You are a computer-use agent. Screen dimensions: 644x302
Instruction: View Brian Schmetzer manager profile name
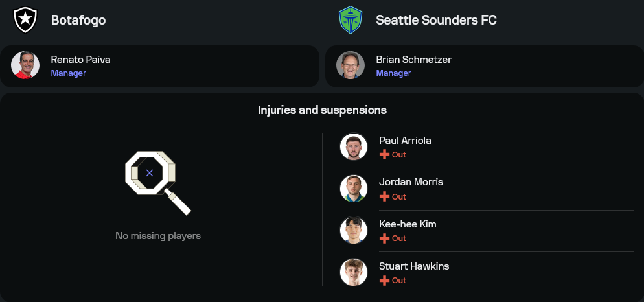point(413,60)
